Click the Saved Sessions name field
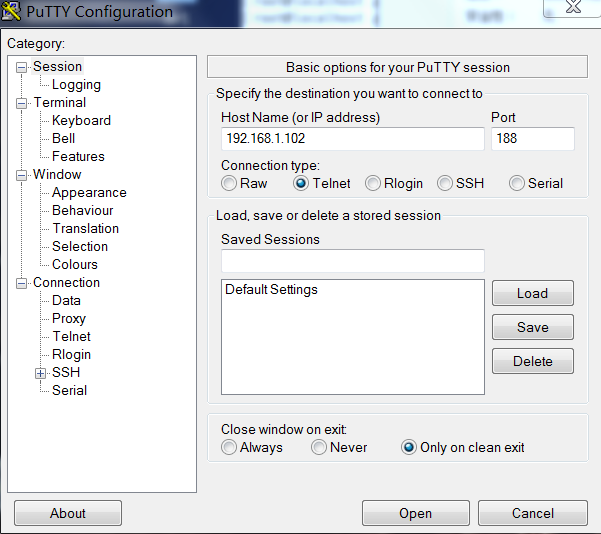The height and width of the screenshot is (534, 601). [353, 261]
